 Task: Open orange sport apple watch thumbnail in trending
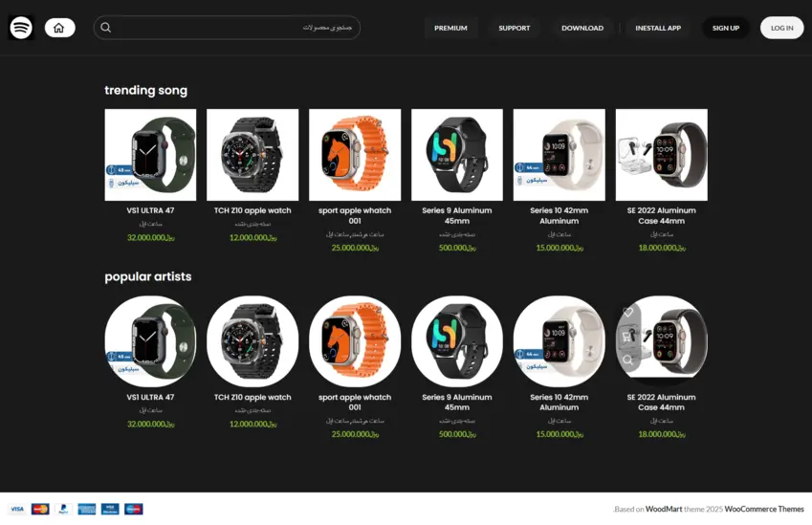click(355, 155)
